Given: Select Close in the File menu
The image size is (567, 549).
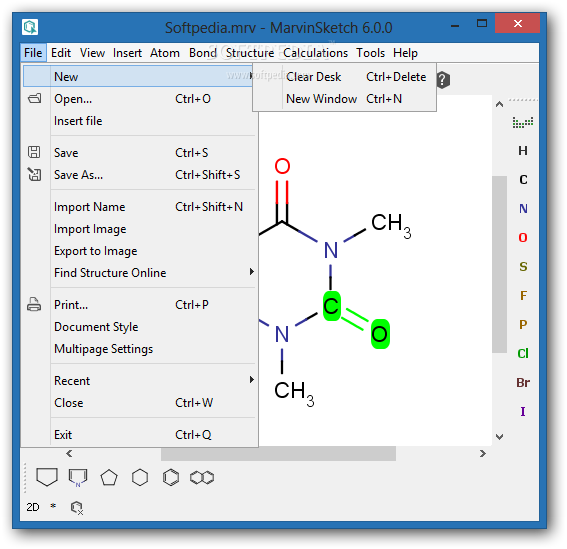Looking at the screenshot, I should click(139, 403).
